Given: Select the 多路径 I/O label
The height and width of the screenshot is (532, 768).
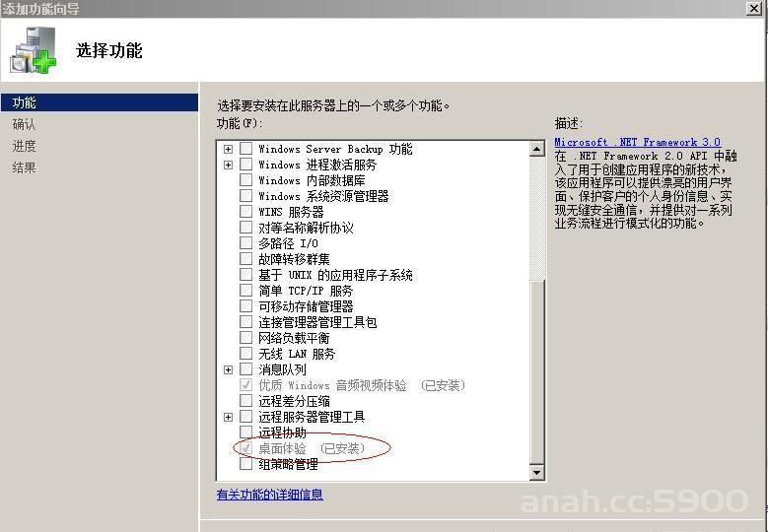Looking at the screenshot, I should click(x=288, y=243).
